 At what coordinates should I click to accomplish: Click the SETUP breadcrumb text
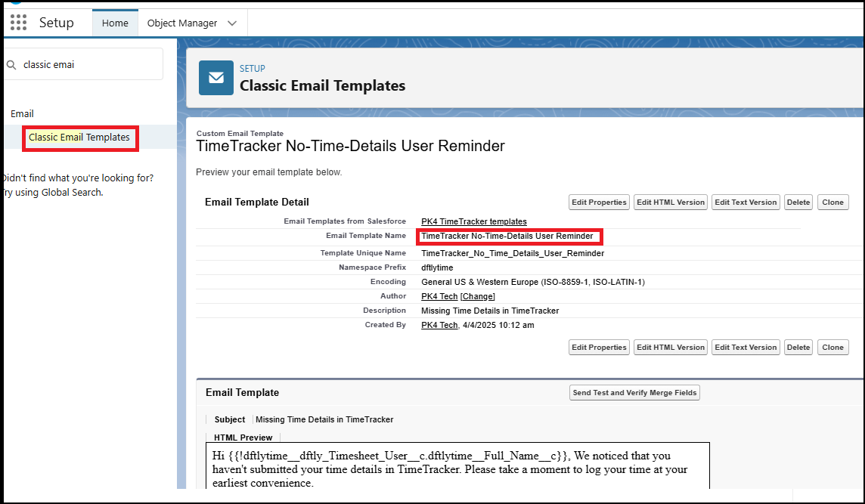point(252,68)
